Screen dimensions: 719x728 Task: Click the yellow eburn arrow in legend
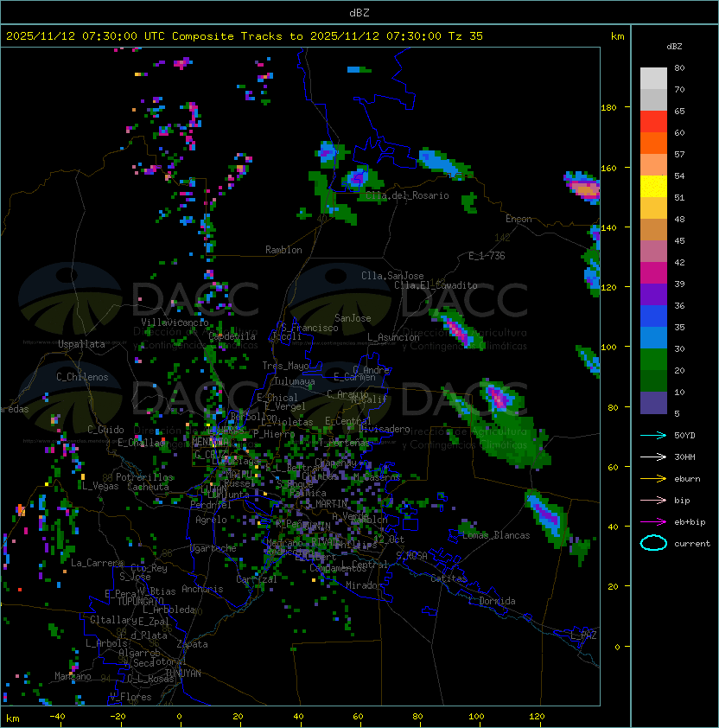click(x=653, y=479)
